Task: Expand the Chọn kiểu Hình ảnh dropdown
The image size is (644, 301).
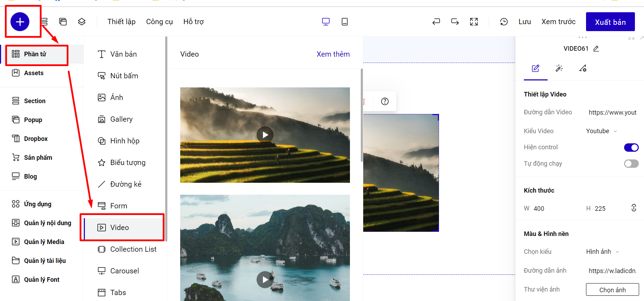Action: [x=602, y=252]
